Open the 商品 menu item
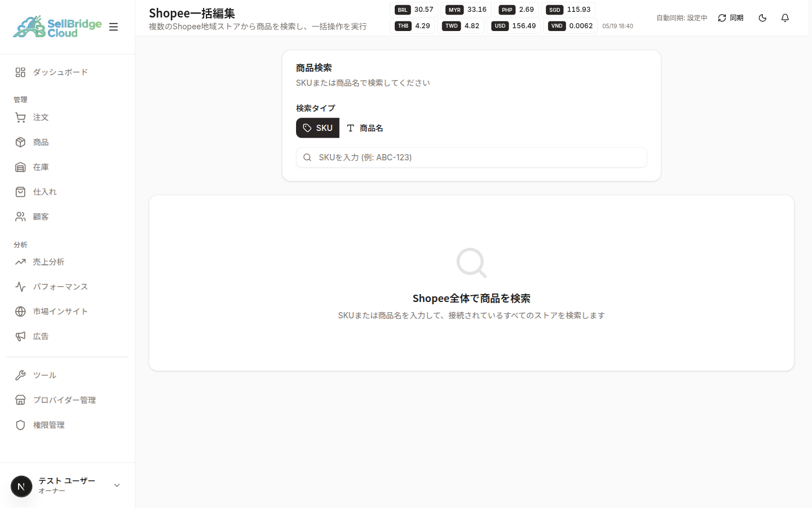 click(68, 142)
